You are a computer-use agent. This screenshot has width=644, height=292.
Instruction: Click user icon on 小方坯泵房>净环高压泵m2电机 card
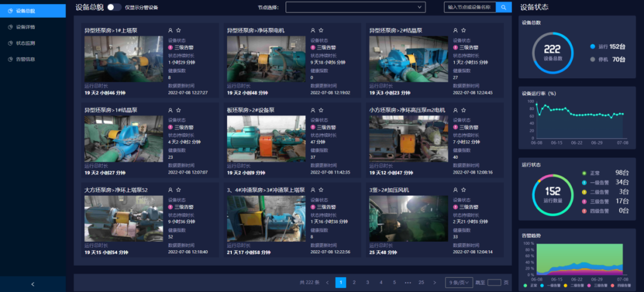456,110
